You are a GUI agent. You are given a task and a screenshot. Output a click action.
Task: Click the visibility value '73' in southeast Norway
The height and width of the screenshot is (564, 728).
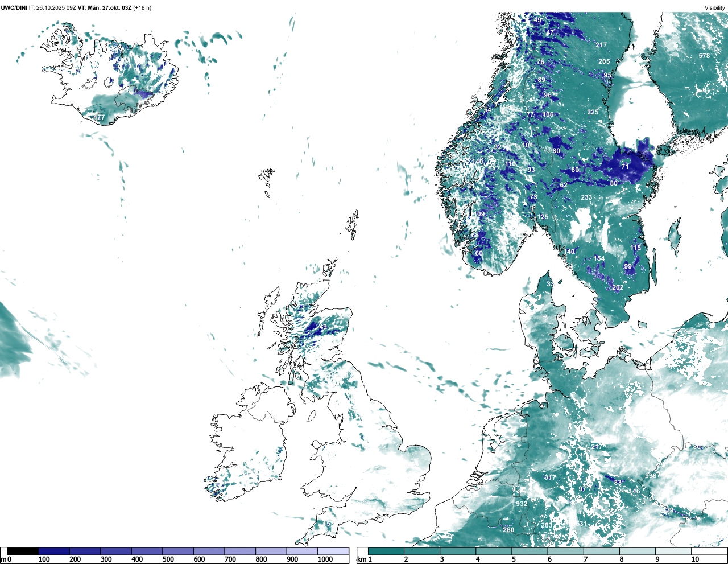coord(533,197)
